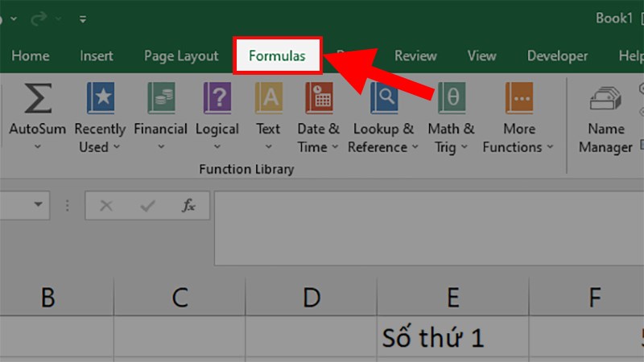Image resolution: width=644 pixels, height=362 pixels.
Task: Click the Date & Time functions icon
Action: (319, 98)
